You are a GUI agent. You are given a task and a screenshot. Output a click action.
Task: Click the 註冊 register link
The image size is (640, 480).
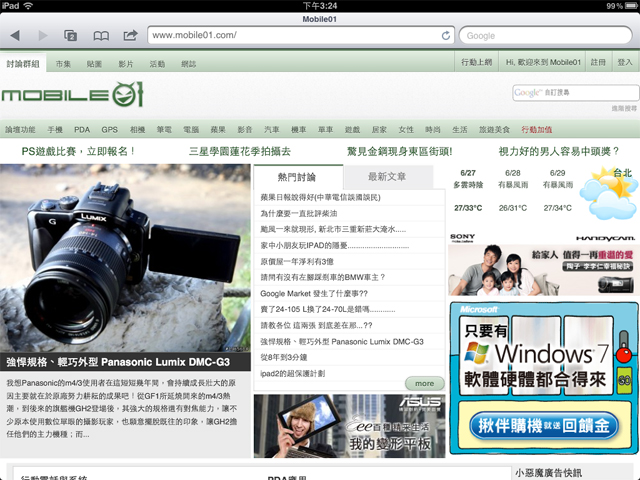point(598,62)
